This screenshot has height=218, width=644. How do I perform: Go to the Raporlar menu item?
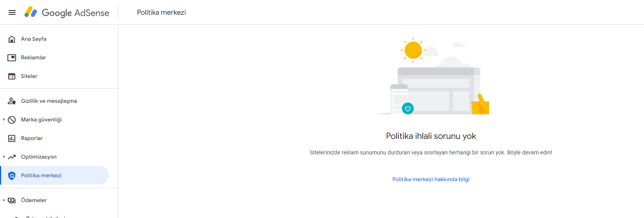click(59, 138)
